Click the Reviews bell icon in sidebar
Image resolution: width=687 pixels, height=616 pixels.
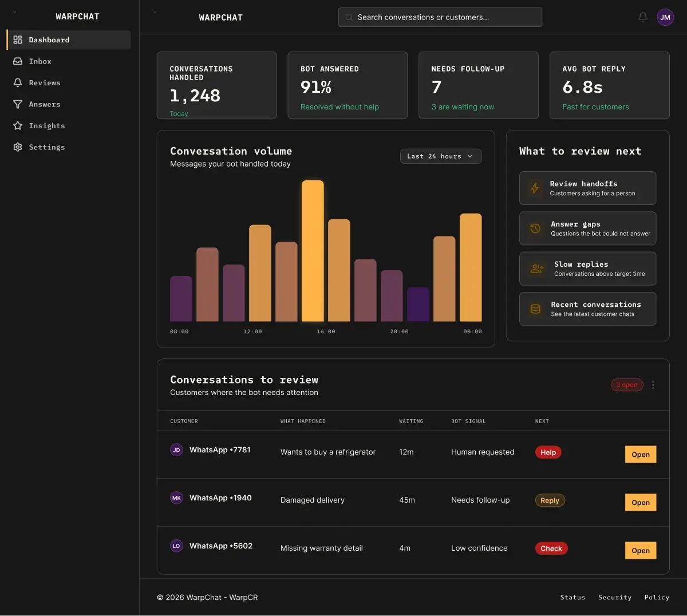18,83
